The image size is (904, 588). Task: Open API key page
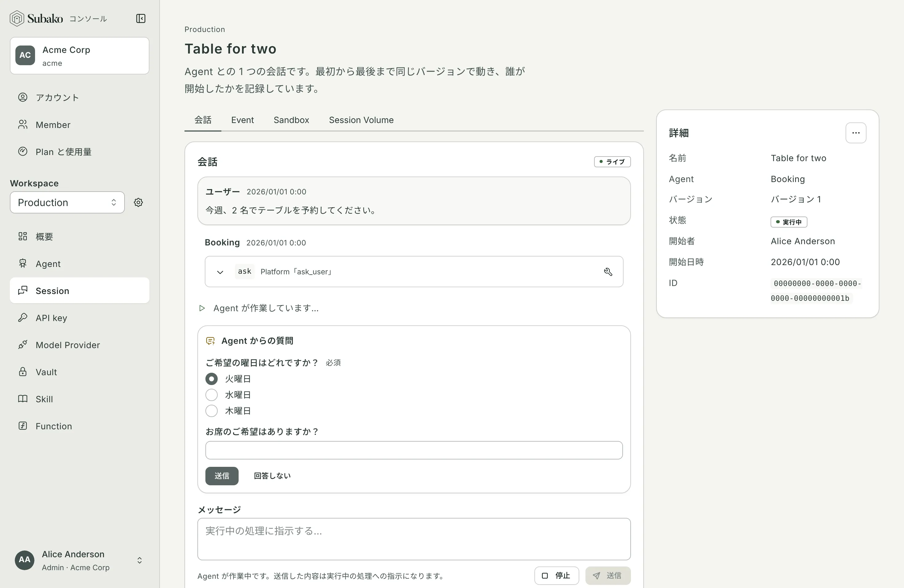click(x=79, y=318)
